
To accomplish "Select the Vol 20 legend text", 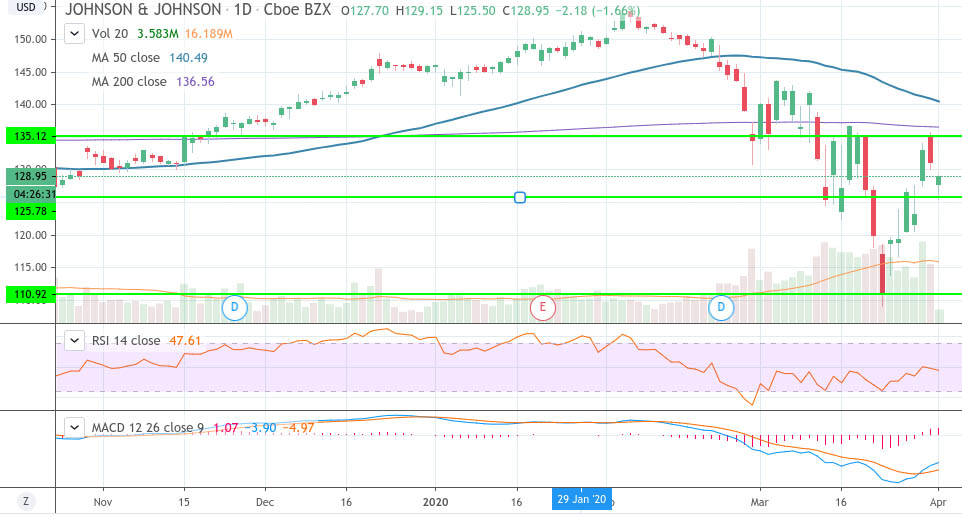I will point(110,34).
